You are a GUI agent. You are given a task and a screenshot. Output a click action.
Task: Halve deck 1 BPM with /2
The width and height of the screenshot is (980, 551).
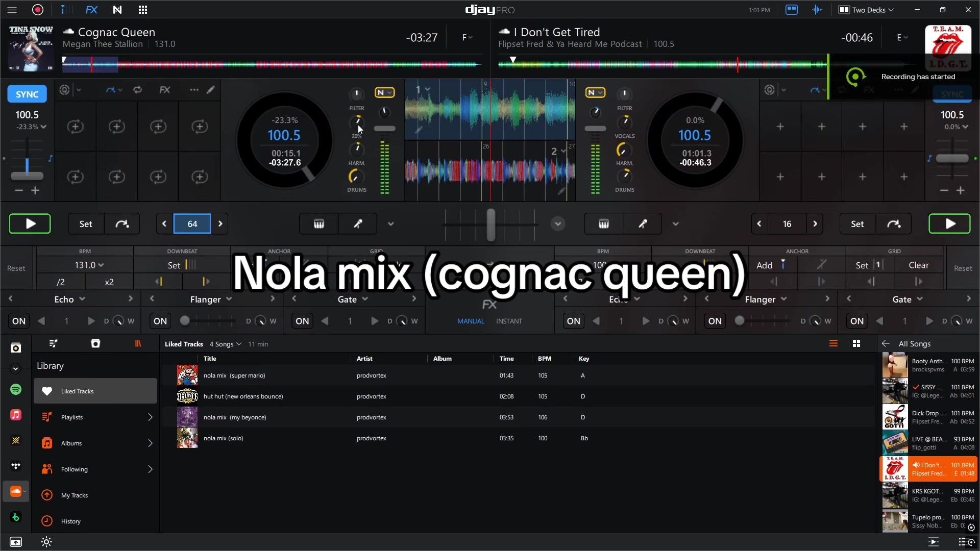pyautogui.click(x=60, y=282)
